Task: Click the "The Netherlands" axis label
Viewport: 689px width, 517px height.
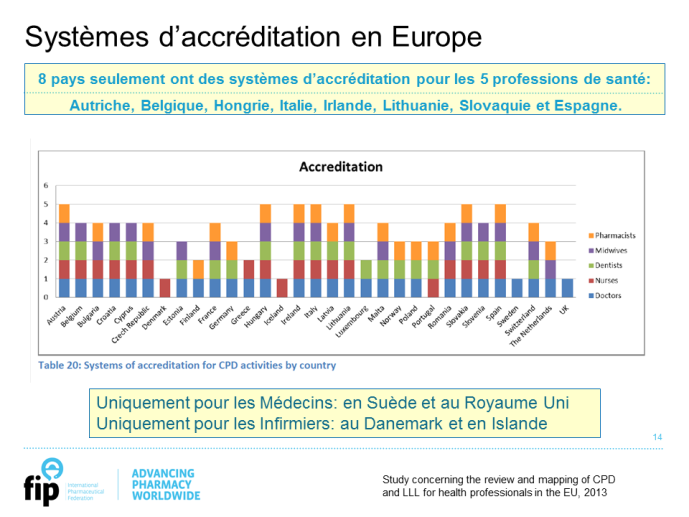Action: (531, 325)
